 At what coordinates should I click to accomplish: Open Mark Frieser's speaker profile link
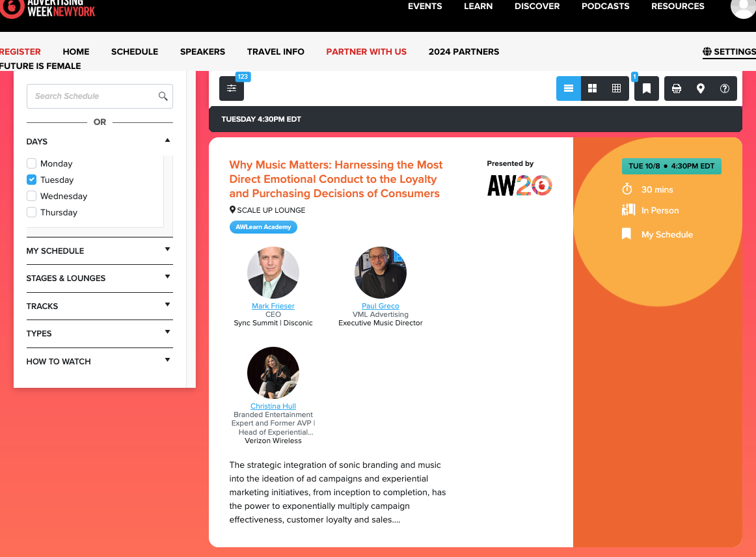(273, 306)
